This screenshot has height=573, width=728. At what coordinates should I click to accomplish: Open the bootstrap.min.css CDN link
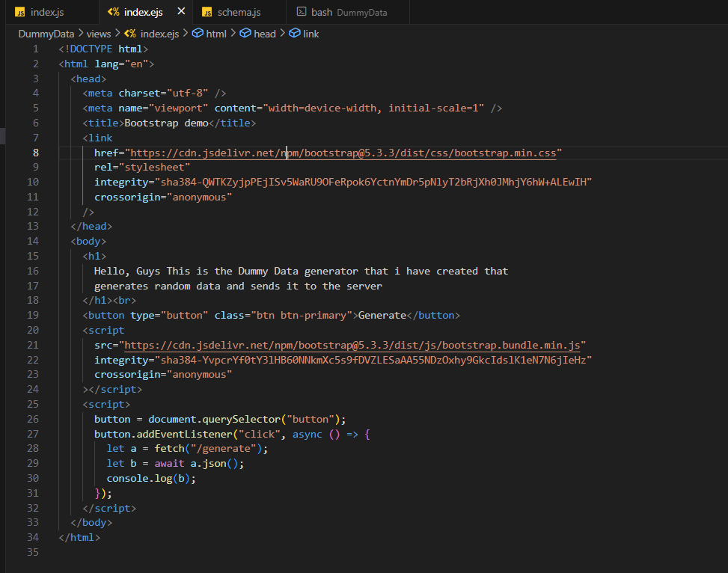point(343,153)
